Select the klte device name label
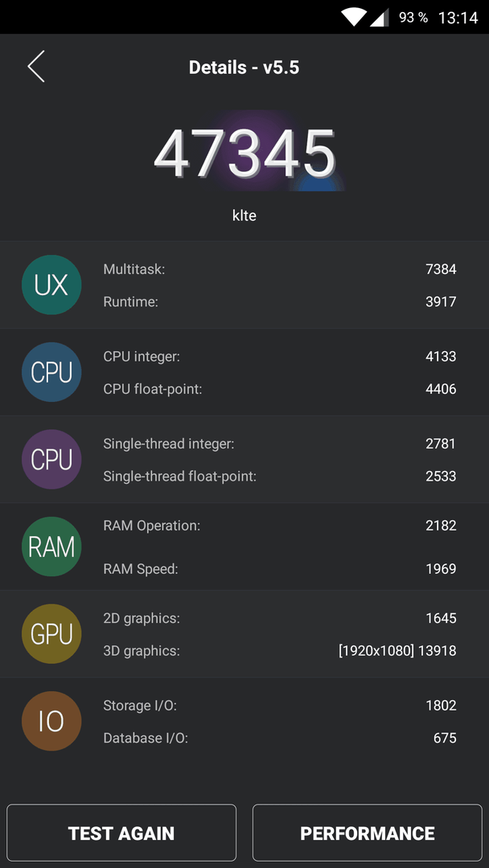This screenshot has height=868, width=489. [x=244, y=215]
